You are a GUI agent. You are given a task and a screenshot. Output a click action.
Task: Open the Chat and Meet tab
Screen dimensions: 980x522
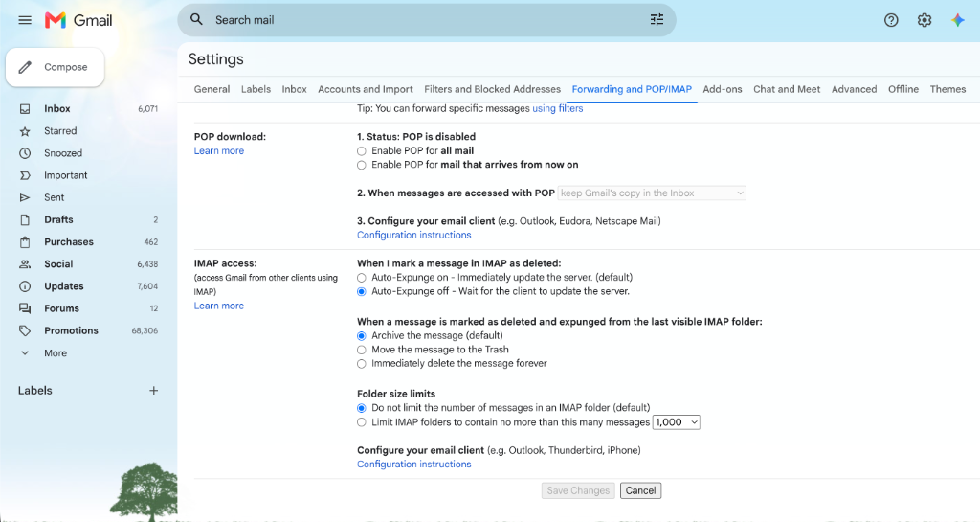(787, 89)
